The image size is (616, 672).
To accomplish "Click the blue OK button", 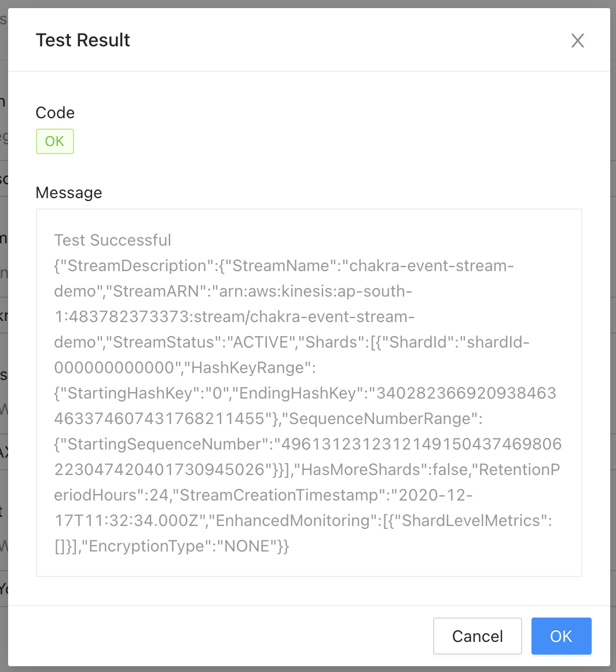I will coord(561,636).
